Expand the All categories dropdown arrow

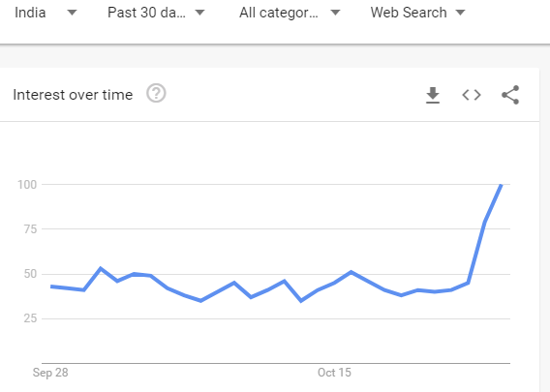(336, 13)
